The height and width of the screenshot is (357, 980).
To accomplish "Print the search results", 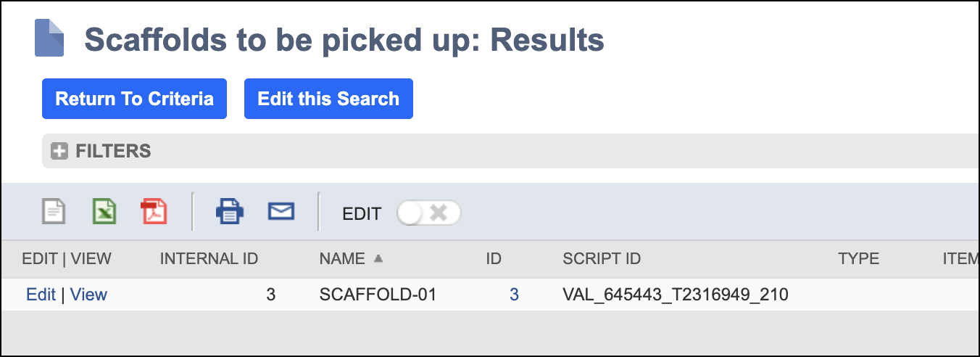I will (x=230, y=212).
